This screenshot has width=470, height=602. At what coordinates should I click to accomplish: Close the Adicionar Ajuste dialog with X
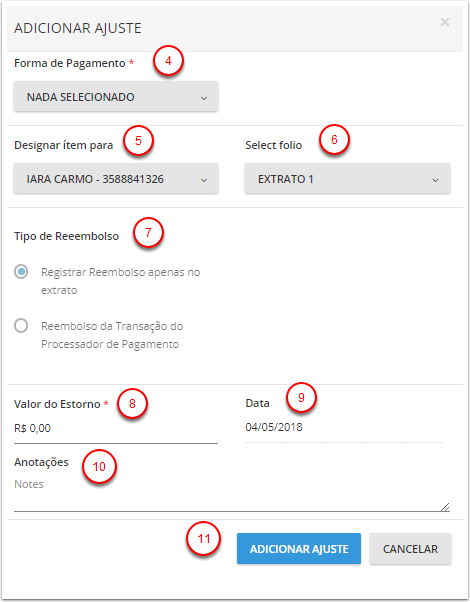[445, 22]
